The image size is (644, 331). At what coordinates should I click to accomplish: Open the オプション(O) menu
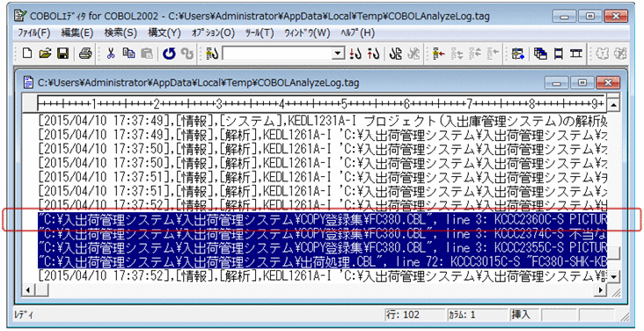coord(213,33)
